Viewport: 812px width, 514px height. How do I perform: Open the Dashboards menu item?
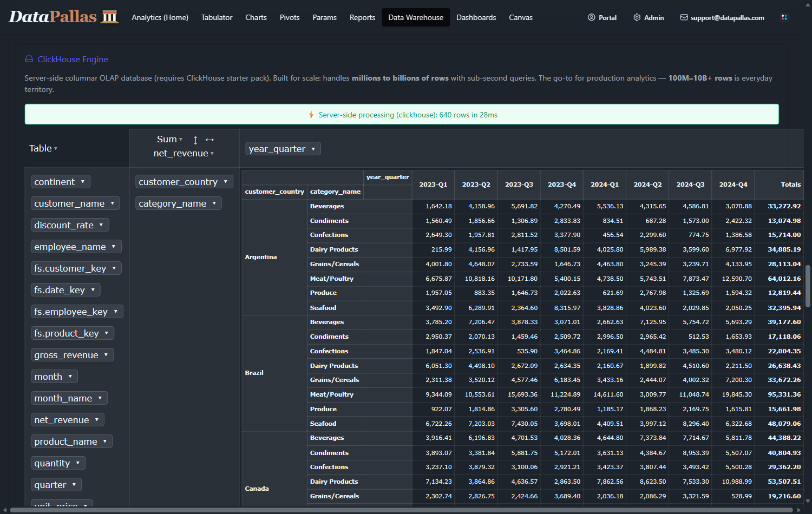[x=476, y=17]
